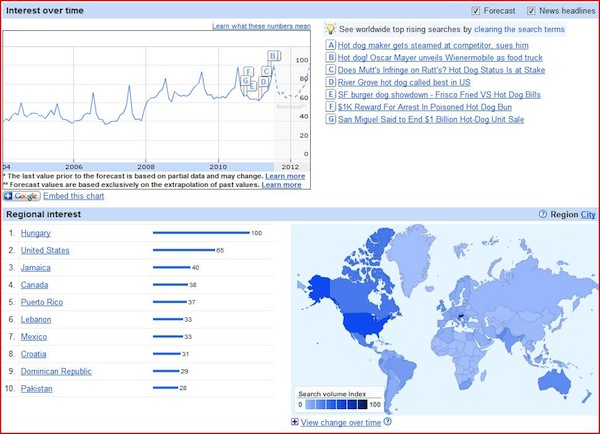Click headline marker D icon in news list

pyautogui.click(x=331, y=82)
